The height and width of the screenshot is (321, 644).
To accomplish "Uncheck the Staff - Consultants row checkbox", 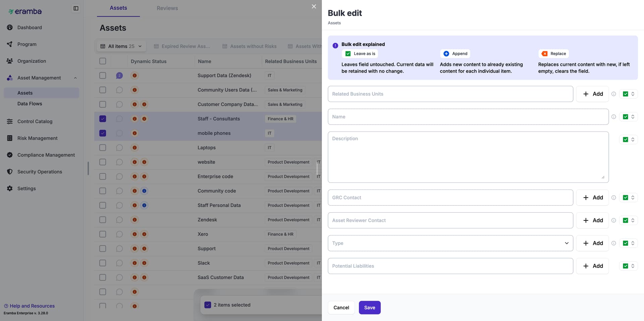I will 103,119.
